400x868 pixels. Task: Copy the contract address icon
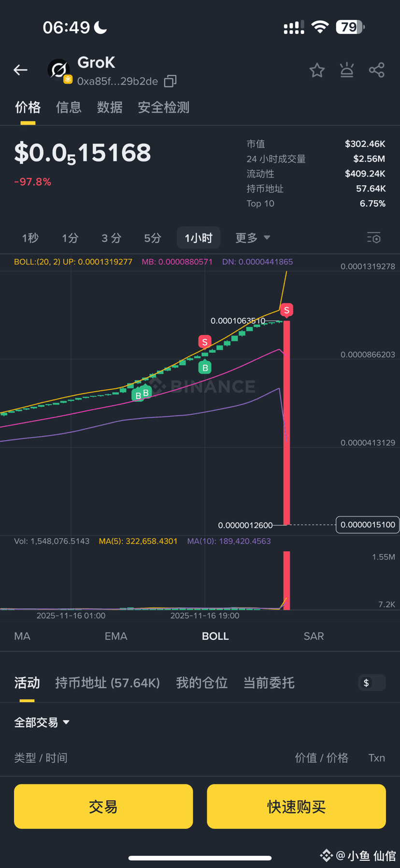point(170,81)
